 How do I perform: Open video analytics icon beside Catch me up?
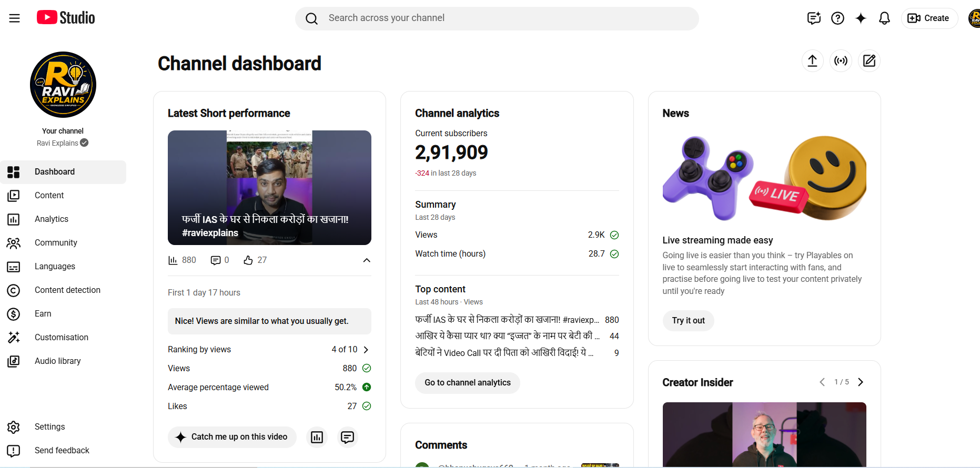[317, 437]
